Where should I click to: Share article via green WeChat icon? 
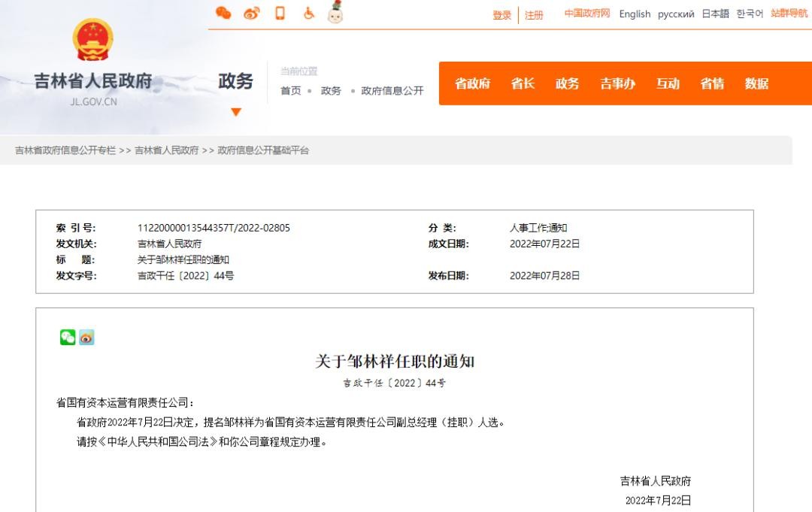click(x=68, y=338)
